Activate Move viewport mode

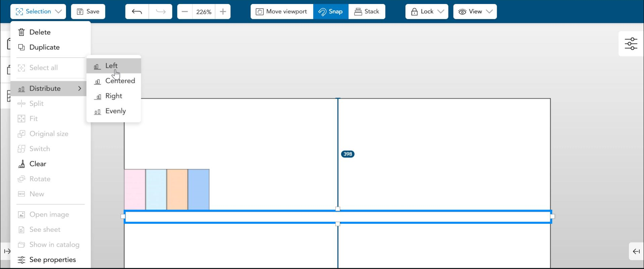(282, 11)
